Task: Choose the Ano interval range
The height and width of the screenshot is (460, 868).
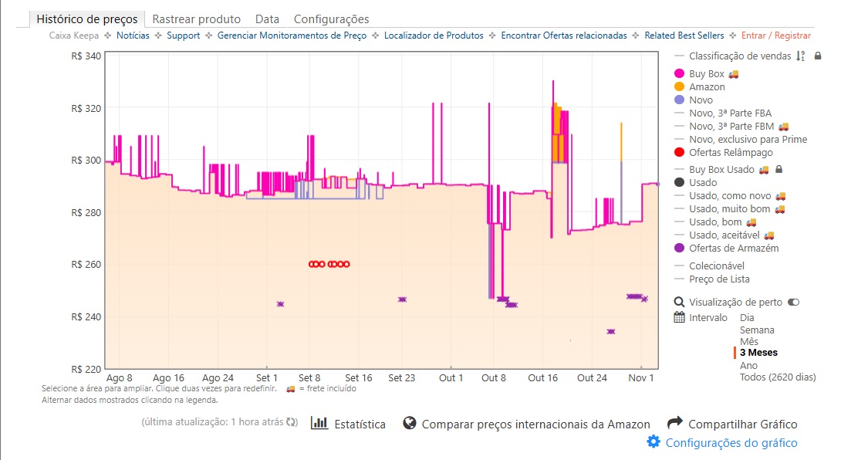Action: coord(748,366)
